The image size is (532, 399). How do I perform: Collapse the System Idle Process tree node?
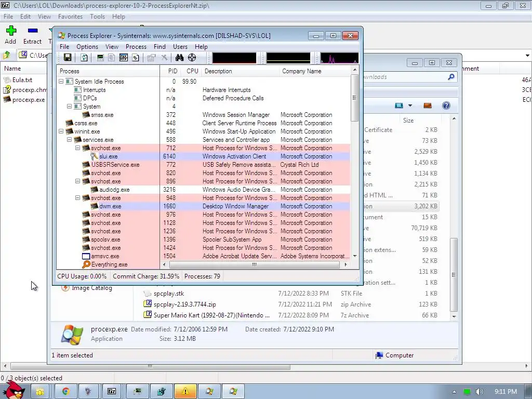coord(61,82)
